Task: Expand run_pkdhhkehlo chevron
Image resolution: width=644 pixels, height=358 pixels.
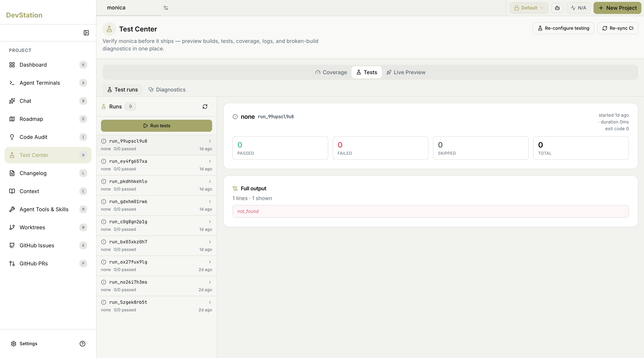Action: click(x=210, y=181)
